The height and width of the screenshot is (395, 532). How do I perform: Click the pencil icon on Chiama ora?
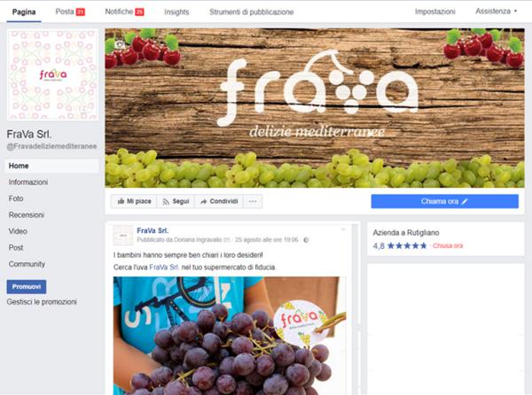point(465,202)
